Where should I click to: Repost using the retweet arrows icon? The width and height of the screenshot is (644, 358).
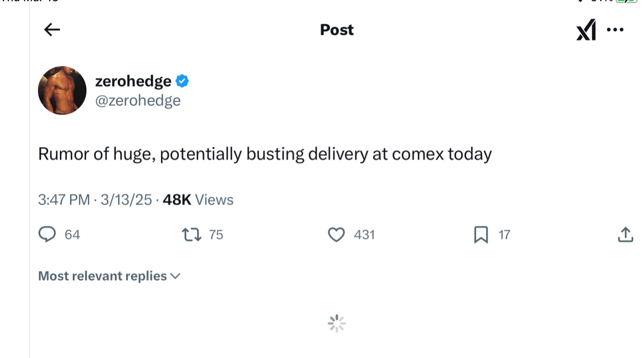click(x=192, y=235)
